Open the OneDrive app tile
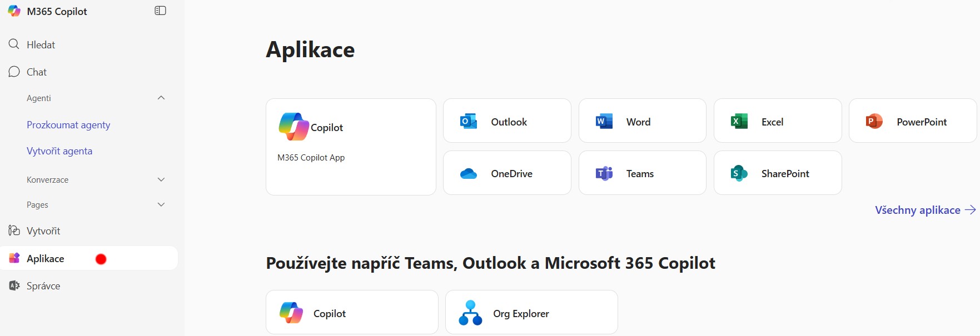 pyautogui.click(x=507, y=173)
